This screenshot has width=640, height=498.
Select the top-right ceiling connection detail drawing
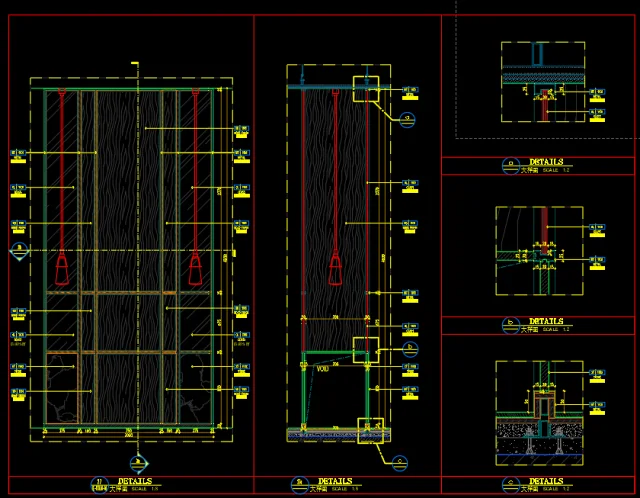pyautogui.click(x=541, y=82)
